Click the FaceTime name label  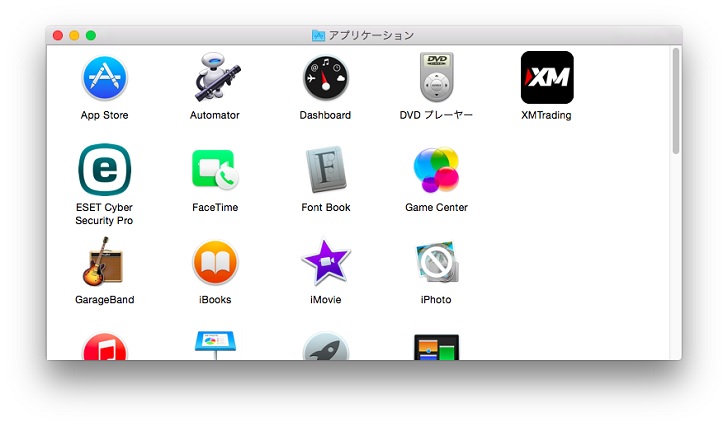click(215, 207)
